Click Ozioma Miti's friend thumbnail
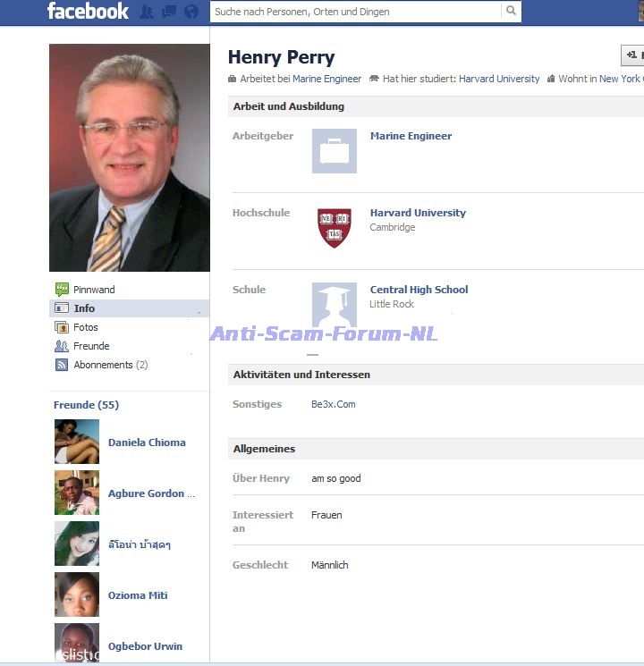This screenshot has height=666, width=644. point(76,595)
